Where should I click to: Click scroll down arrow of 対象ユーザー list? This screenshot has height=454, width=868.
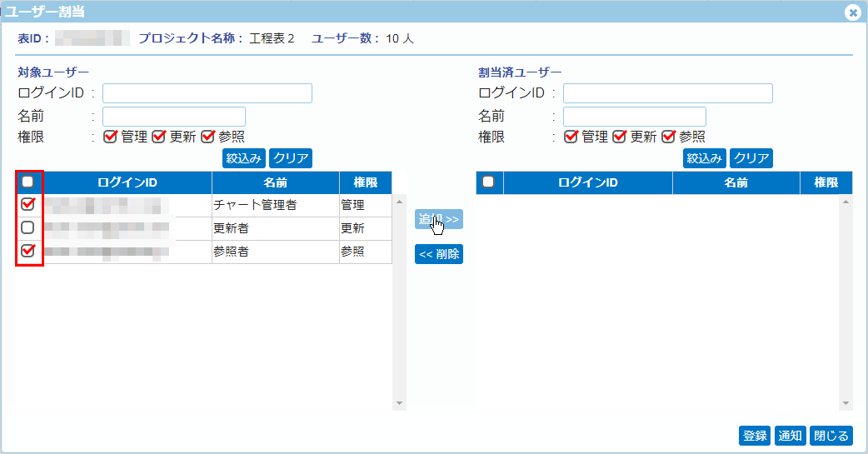click(x=399, y=403)
